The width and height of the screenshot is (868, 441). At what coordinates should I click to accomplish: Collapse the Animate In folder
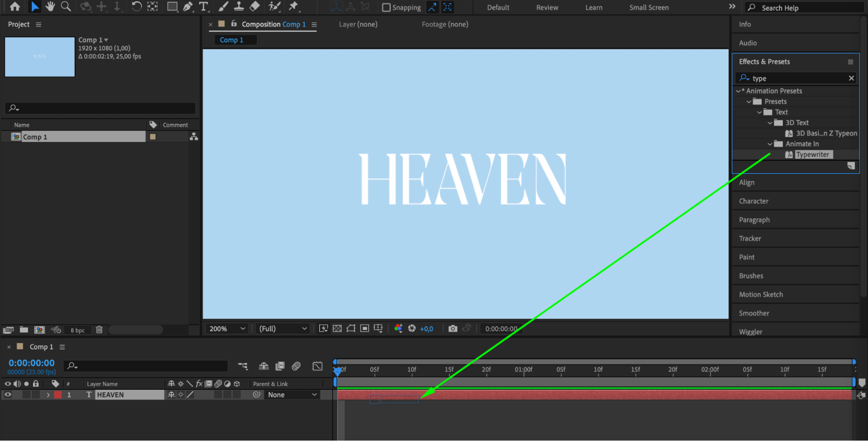click(x=770, y=144)
